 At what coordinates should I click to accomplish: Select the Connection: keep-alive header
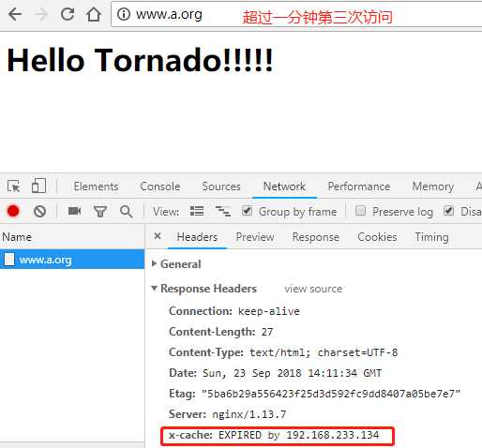(x=234, y=311)
